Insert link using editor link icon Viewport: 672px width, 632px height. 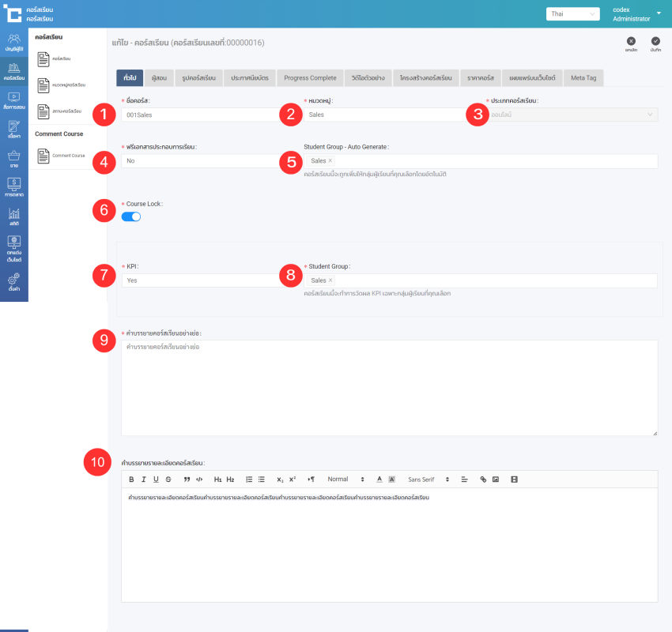(x=483, y=480)
